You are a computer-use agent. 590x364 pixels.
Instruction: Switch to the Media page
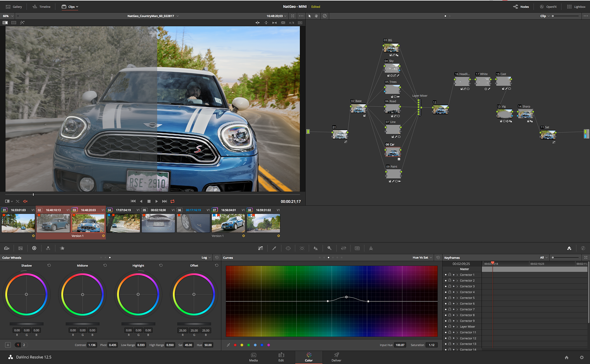pos(254,358)
